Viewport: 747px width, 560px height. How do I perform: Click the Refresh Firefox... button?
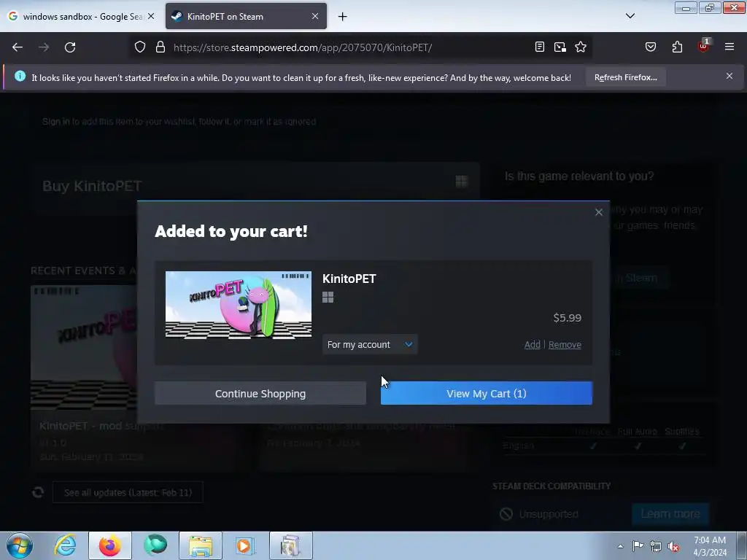point(625,77)
